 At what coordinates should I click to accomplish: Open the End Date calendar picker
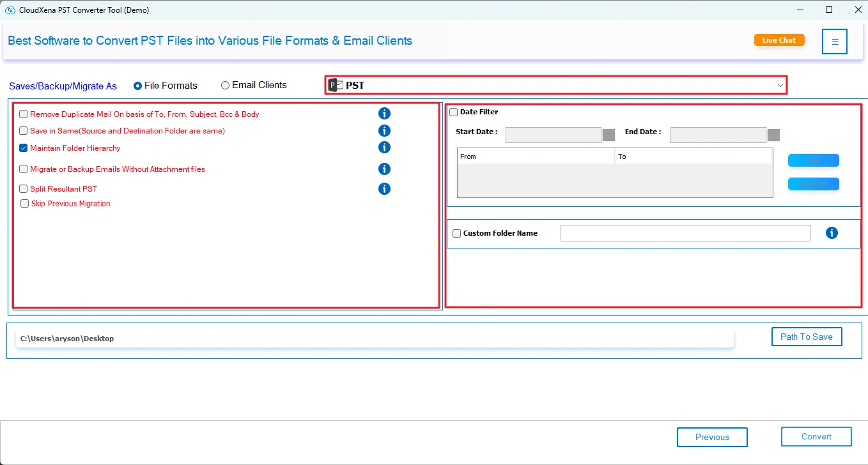[773, 135]
